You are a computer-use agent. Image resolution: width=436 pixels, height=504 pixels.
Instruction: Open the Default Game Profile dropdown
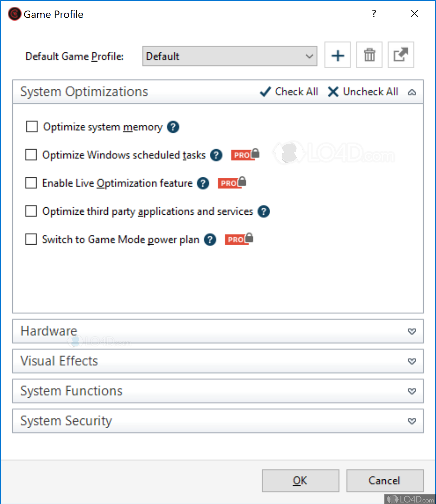tap(229, 56)
